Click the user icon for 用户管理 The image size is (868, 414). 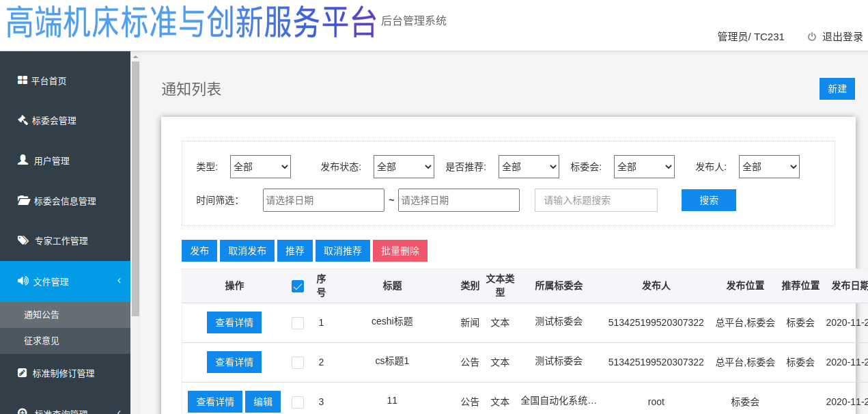(23, 160)
